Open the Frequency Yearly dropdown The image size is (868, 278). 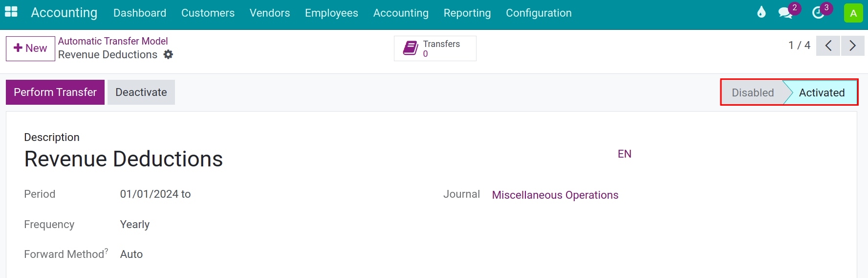coord(135,225)
